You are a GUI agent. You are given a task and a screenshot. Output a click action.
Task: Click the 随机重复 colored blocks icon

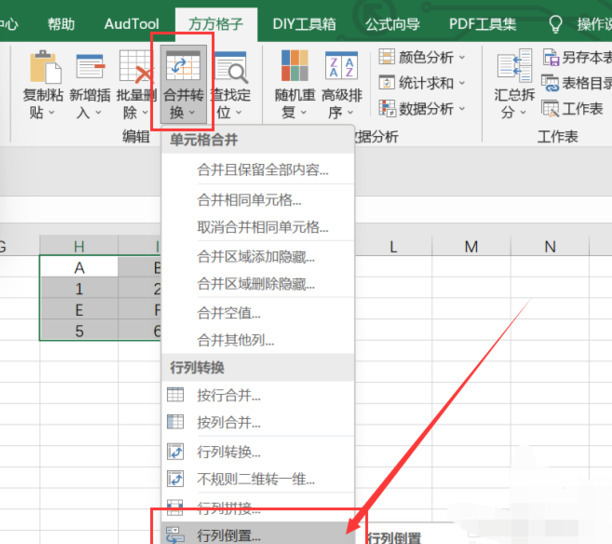click(x=295, y=65)
